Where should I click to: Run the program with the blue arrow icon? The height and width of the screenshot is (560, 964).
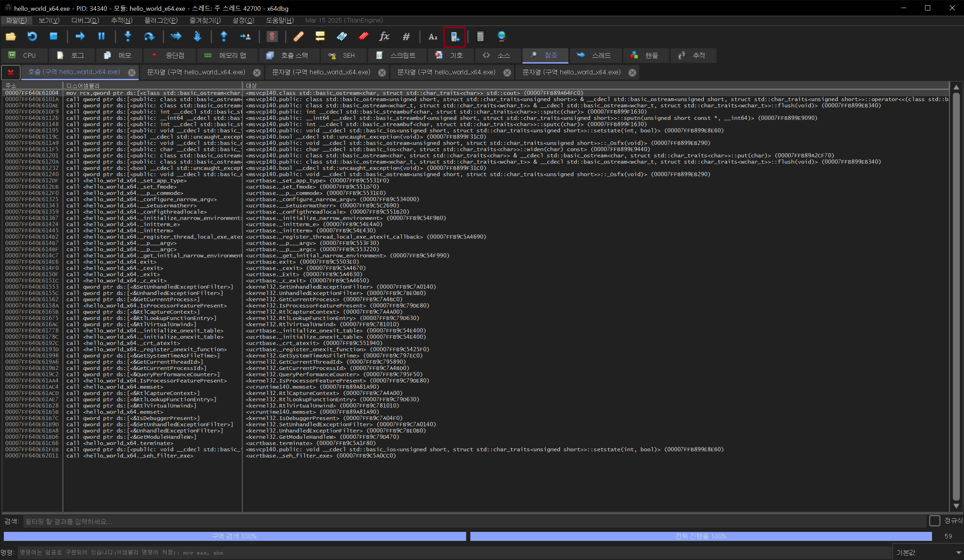point(79,36)
